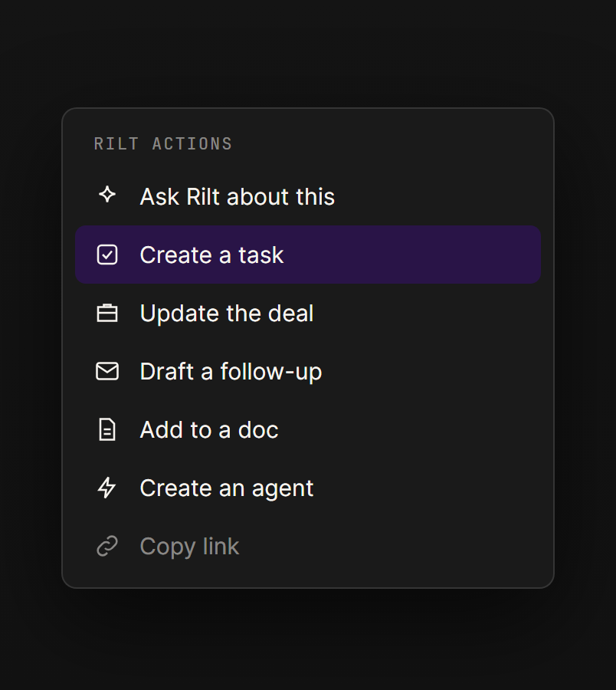Screen dimensions: 616x690
Task: Click the sparkle icon beside Ask Rilt
Action: (107, 195)
